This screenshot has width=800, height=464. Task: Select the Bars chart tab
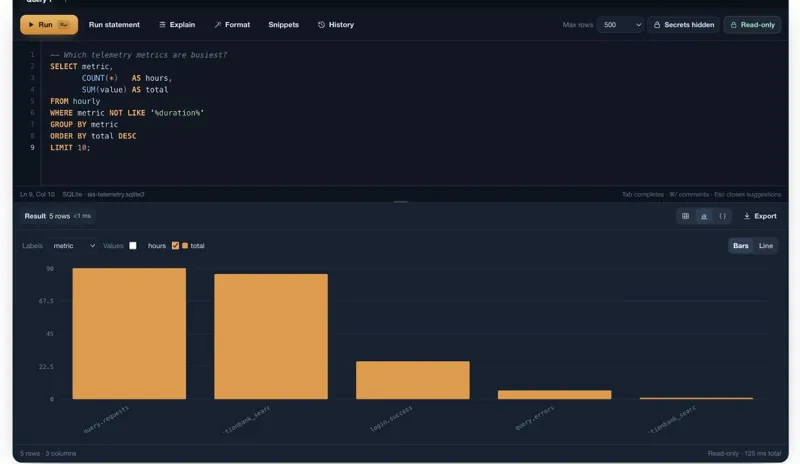pos(740,246)
